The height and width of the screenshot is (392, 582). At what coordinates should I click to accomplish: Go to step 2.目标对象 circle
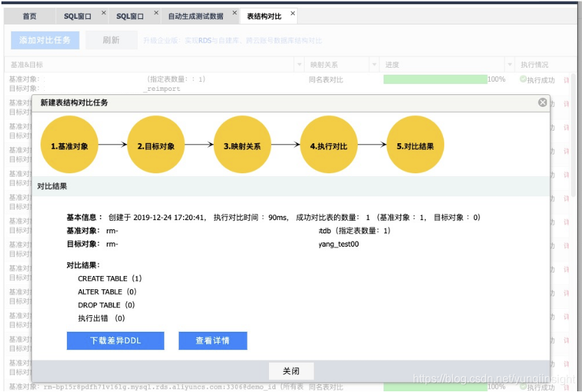point(156,145)
